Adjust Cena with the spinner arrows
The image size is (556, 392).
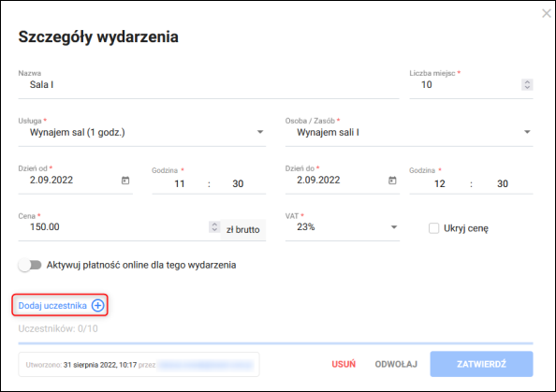[214, 226]
